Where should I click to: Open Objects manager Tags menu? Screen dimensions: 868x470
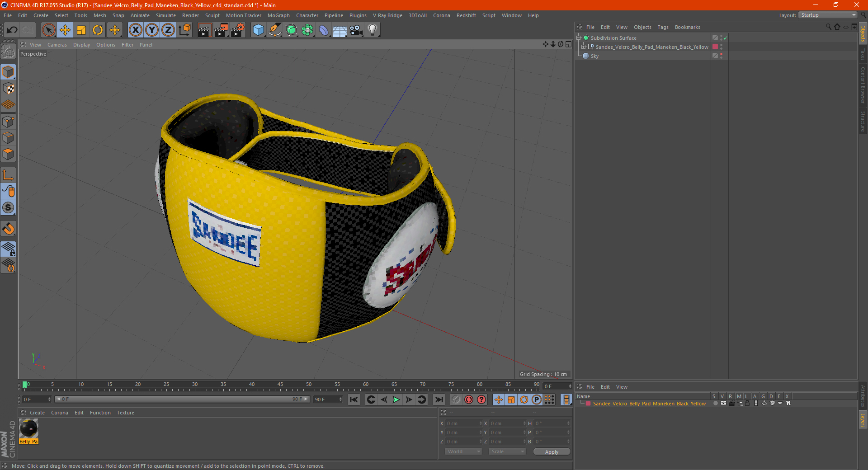(x=663, y=27)
